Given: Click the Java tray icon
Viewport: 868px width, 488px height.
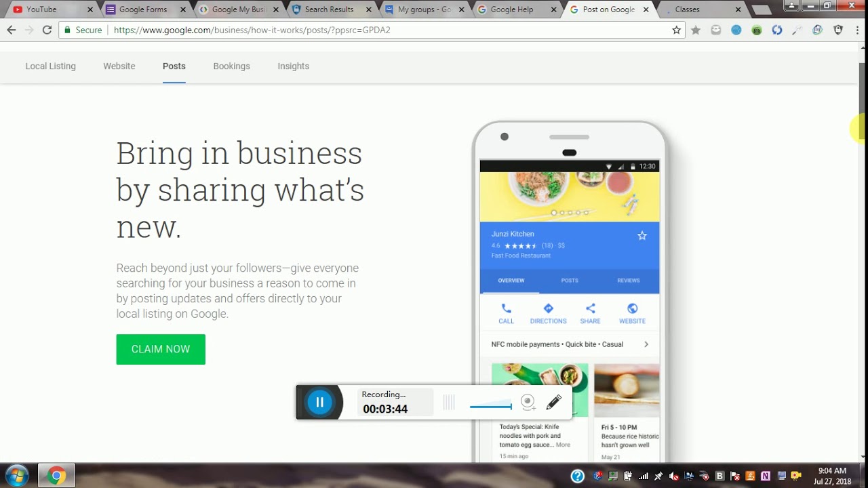Looking at the screenshot, I should pos(751,476).
